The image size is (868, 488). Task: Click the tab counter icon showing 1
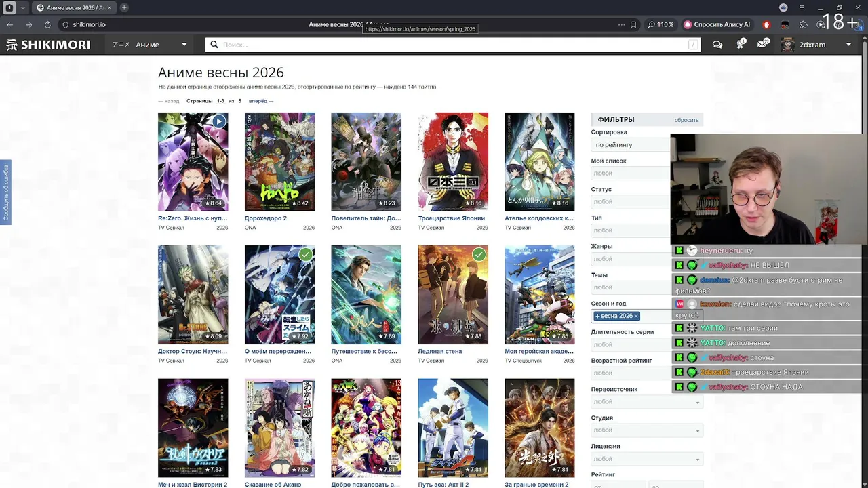[9, 7]
